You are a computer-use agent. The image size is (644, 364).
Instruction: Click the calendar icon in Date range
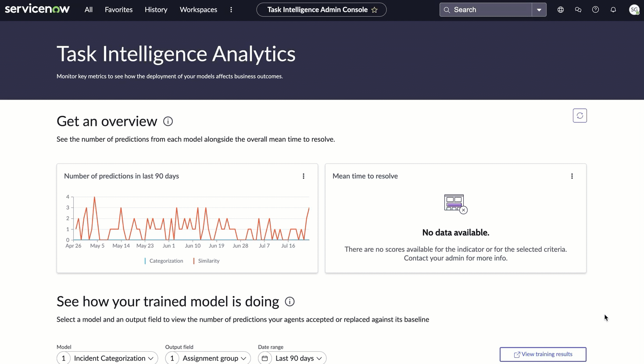point(265,358)
